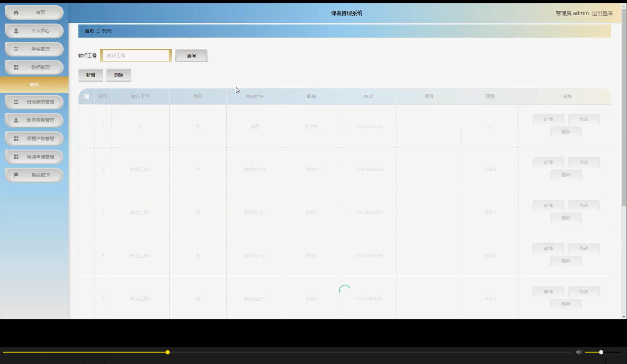This screenshot has height=364, width=627.
Task: Expand the 课程信息管理 sidebar menu
Action: pyautogui.click(x=34, y=139)
